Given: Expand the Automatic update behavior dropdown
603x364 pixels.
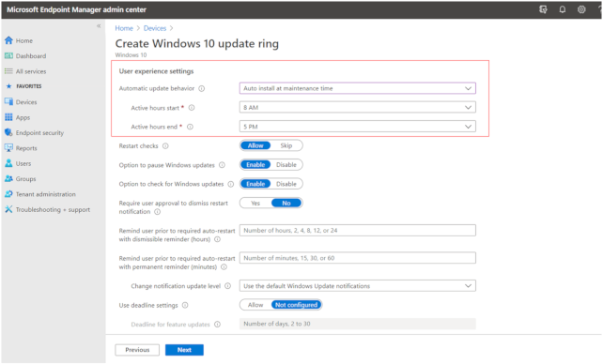Looking at the screenshot, I should pyautogui.click(x=357, y=88).
